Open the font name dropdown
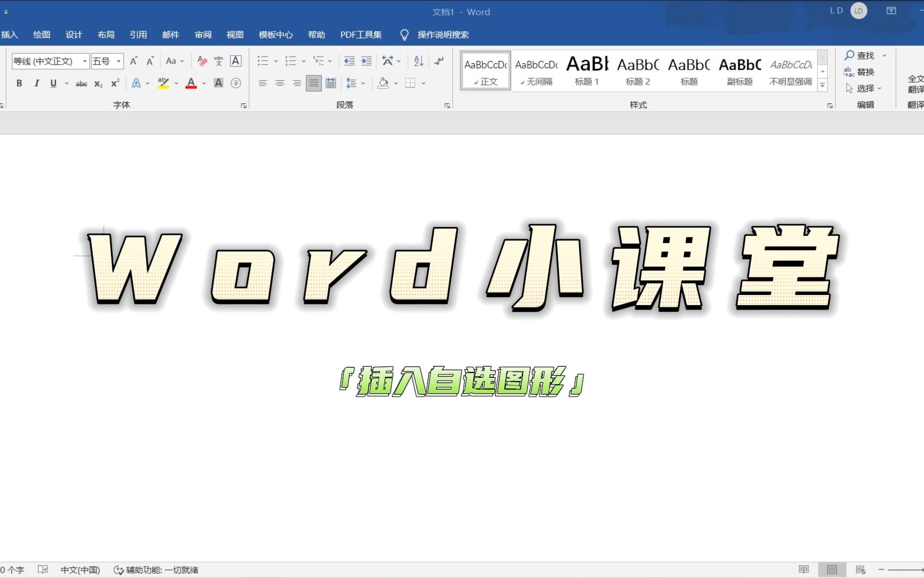924x578 pixels. [84, 61]
